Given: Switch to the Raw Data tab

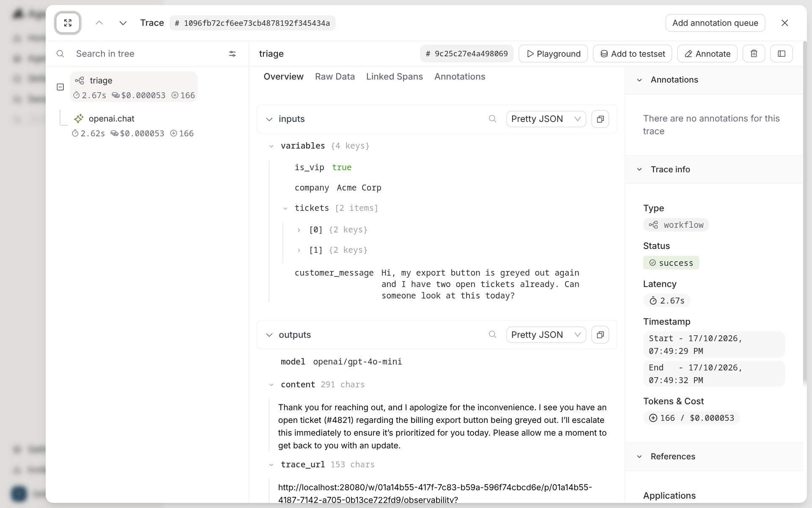Looking at the screenshot, I should 335,77.
